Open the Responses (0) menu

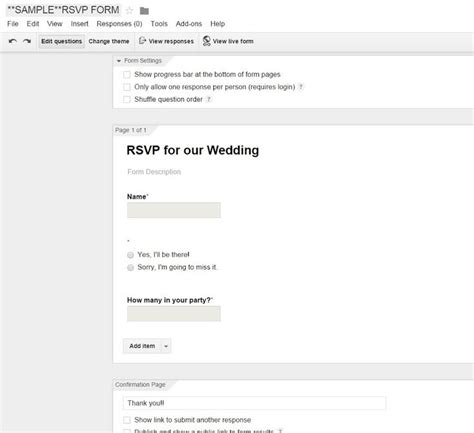pyautogui.click(x=119, y=24)
